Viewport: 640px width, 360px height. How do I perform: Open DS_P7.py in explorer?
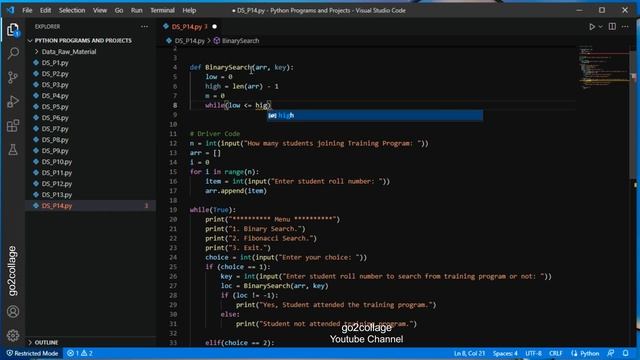[55, 129]
